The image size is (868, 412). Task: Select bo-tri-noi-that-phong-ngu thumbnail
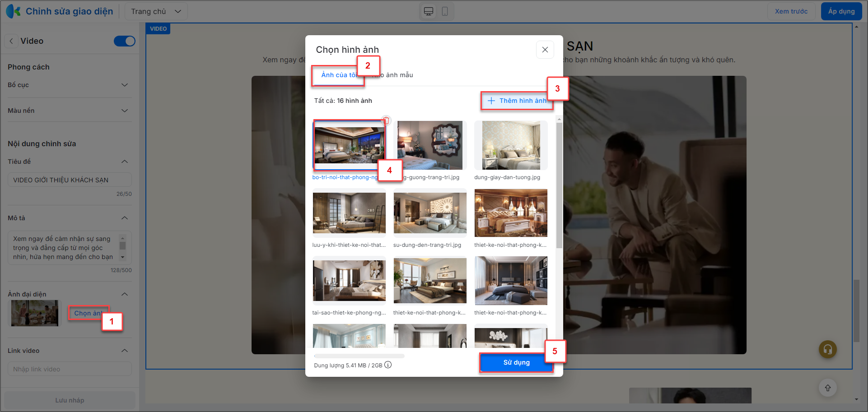349,145
